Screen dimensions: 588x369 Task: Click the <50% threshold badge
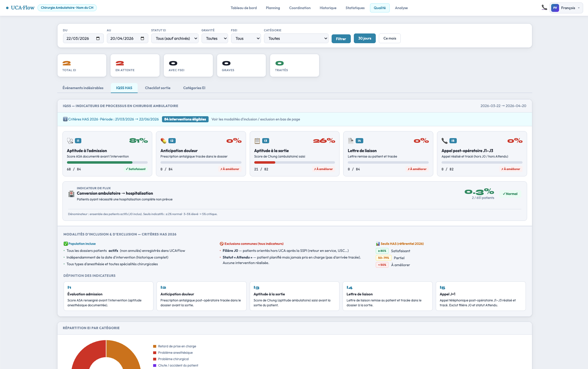[x=382, y=265]
